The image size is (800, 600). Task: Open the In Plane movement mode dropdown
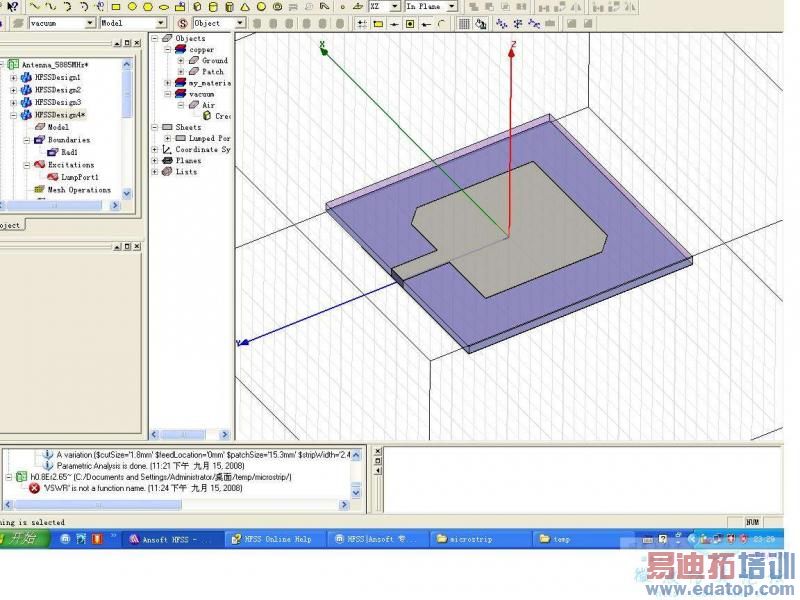click(452, 7)
